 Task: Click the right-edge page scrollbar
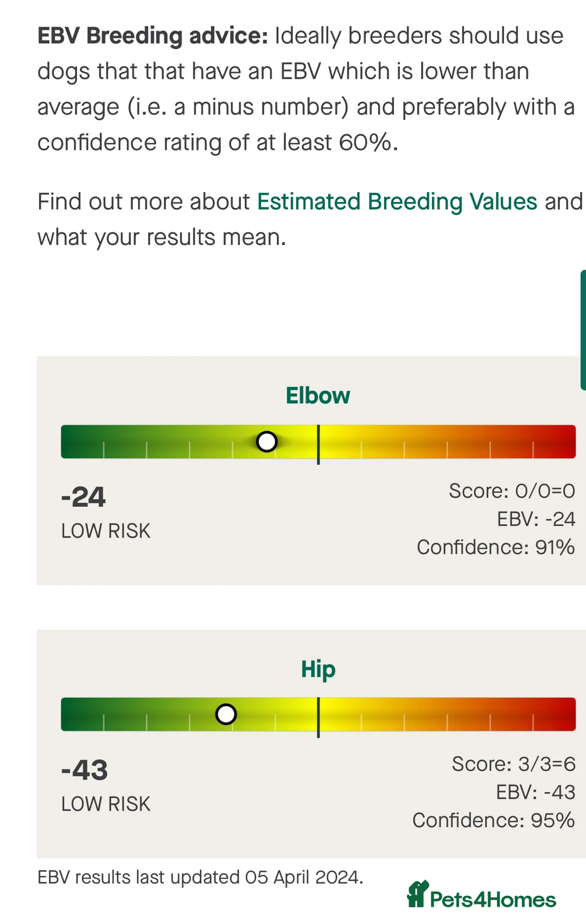click(x=583, y=326)
